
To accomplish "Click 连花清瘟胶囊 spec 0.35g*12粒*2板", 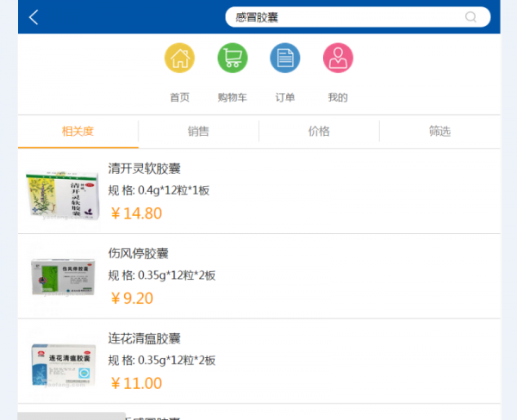I will point(177,361).
